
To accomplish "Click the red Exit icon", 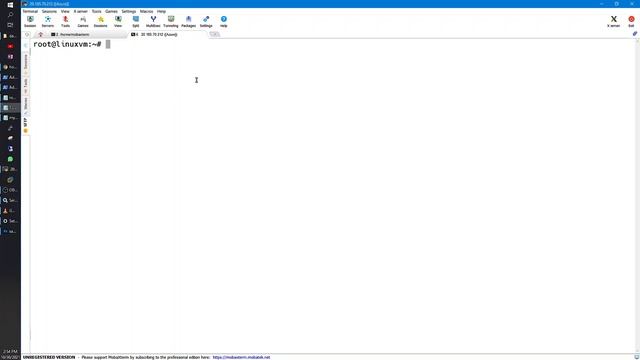I will pos(631,21).
